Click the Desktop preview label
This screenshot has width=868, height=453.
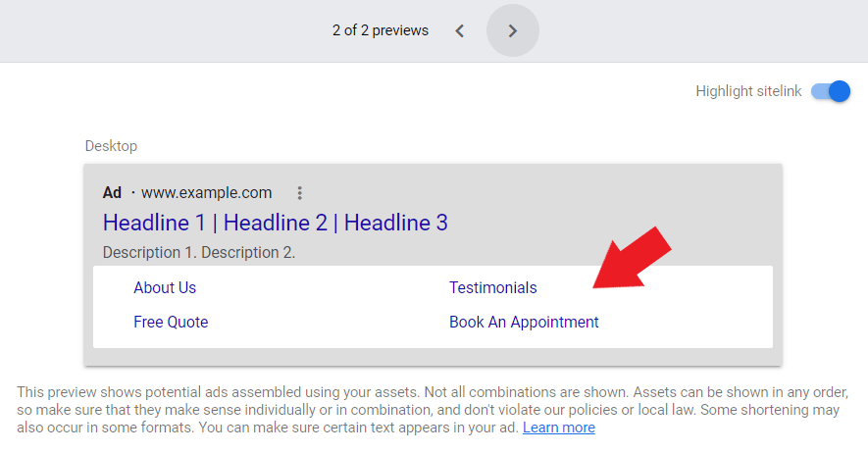[111, 146]
